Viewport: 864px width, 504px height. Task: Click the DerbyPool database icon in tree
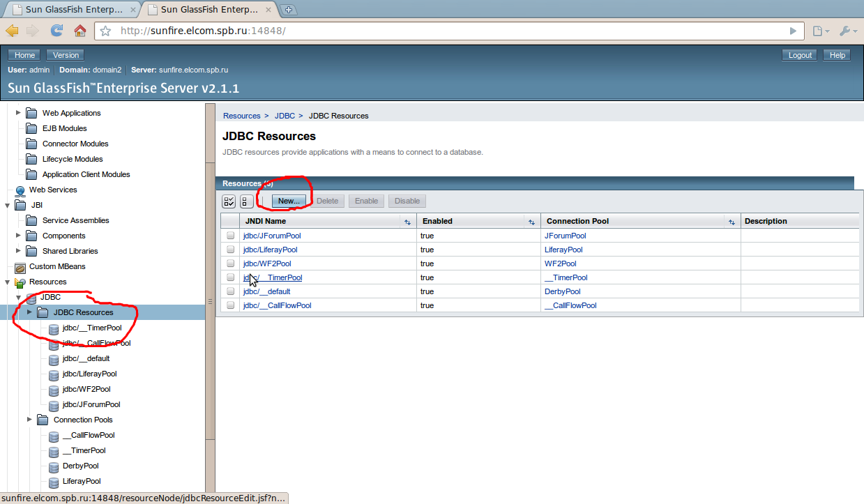click(x=54, y=466)
